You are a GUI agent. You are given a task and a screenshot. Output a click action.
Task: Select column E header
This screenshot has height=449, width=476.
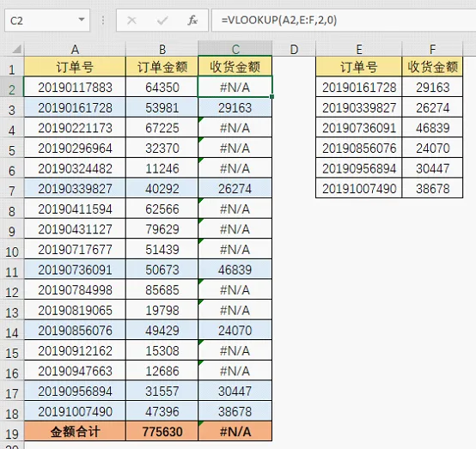click(x=359, y=49)
